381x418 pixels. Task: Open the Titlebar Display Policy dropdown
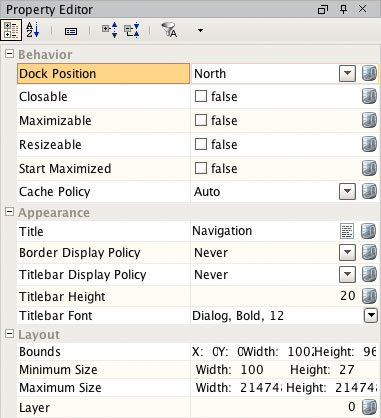pyautogui.click(x=347, y=275)
